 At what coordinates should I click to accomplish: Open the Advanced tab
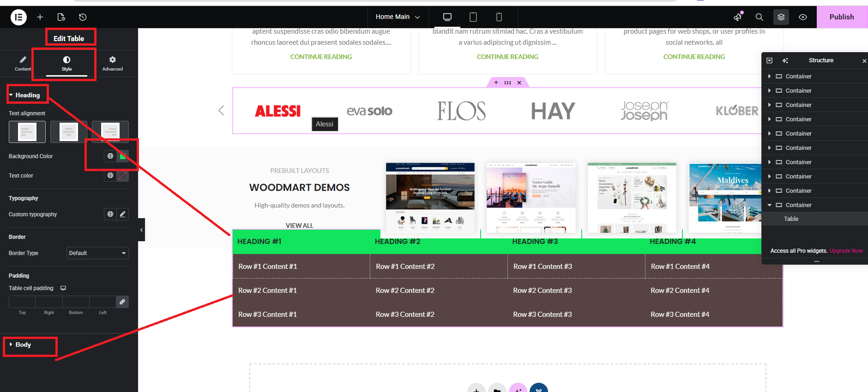point(113,64)
